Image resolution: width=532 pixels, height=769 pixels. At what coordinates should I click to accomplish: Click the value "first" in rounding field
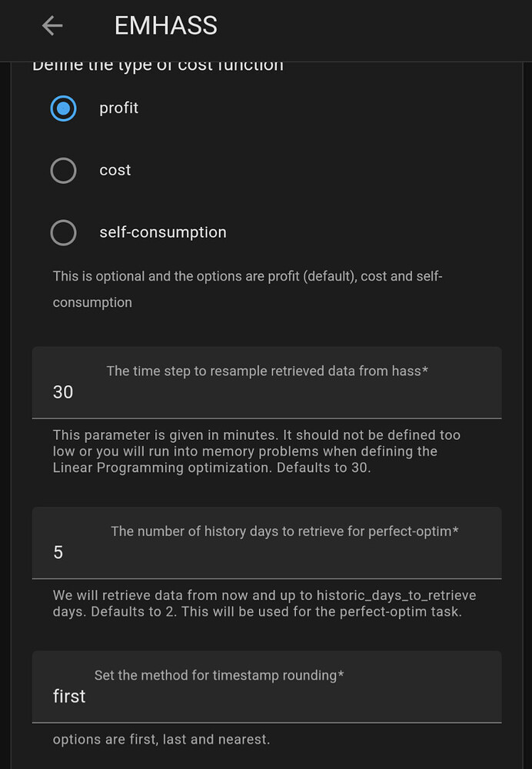click(x=69, y=697)
